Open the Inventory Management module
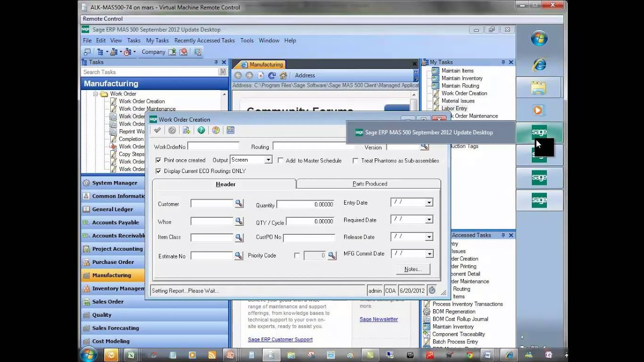 (x=113, y=289)
